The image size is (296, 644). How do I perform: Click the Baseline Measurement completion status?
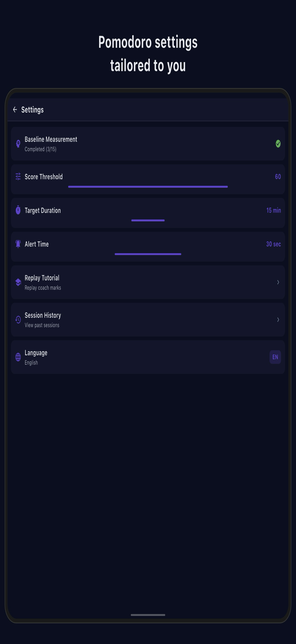(x=41, y=149)
